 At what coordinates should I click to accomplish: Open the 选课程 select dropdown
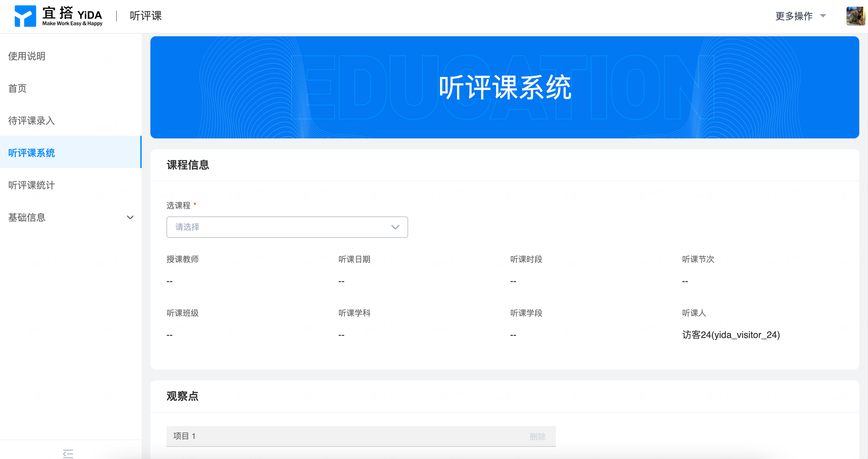pos(395,227)
